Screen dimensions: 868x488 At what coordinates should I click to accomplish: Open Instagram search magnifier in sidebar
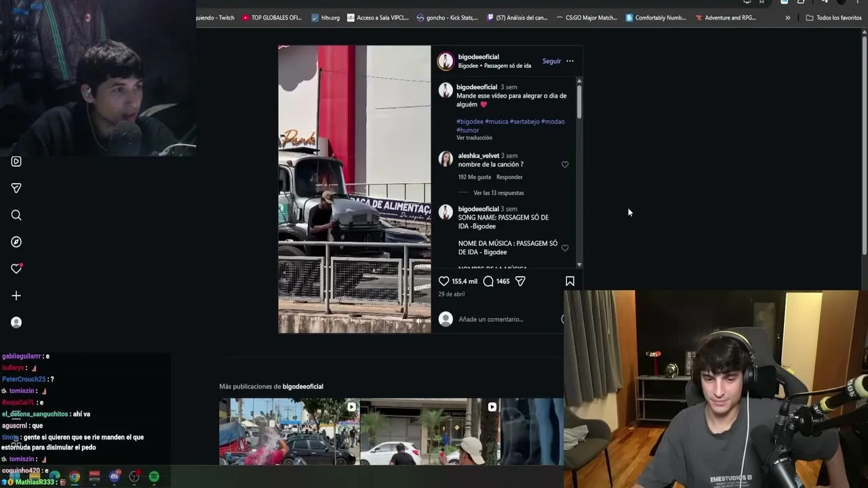(16, 215)
